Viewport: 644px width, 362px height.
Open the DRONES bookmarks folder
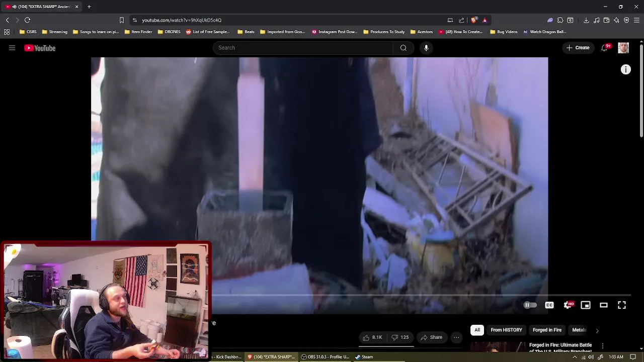(x=169, y=32)
